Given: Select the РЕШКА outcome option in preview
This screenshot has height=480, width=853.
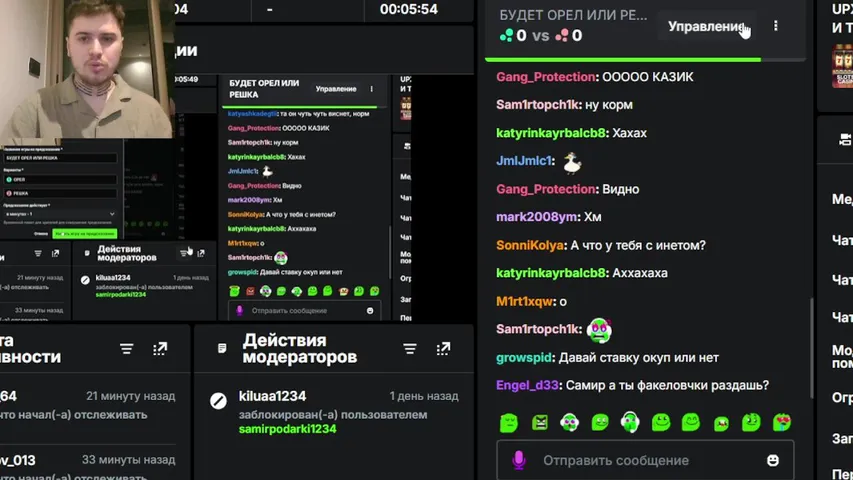Looking at the screenshot, I should pyautogui.click(x=60, y=193).
